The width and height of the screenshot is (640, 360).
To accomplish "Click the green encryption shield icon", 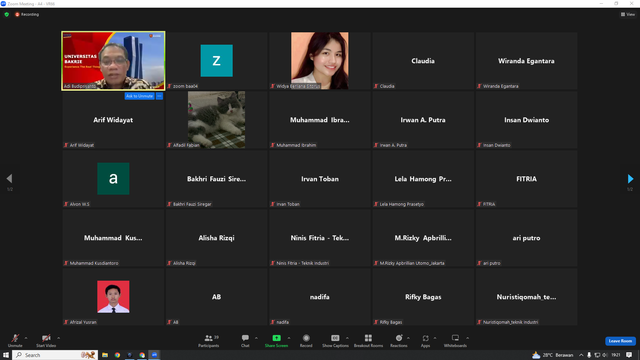I will click(x=7, y=14).
